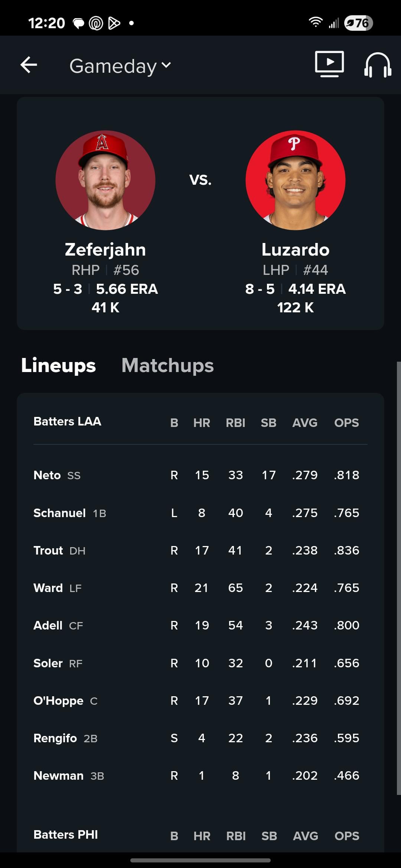Open Ward LF player row
This screenshot has width=401, height=868.
click(58, 588)
